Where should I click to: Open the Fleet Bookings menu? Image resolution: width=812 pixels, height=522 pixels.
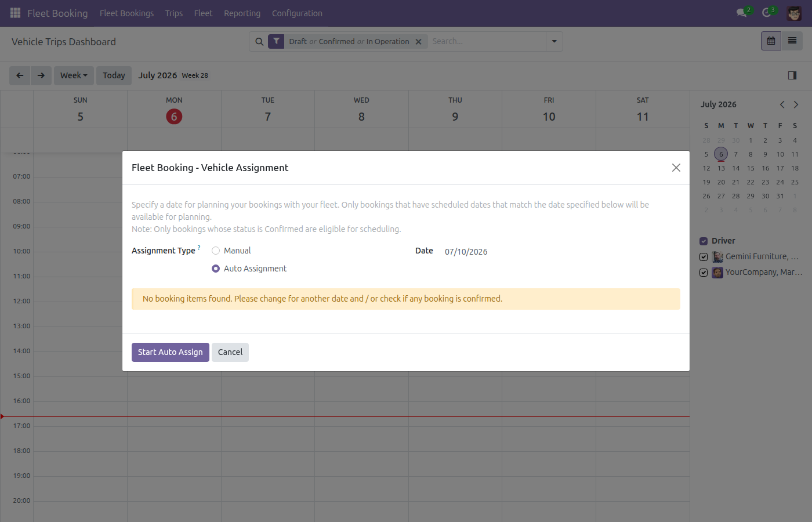pos(126,13)
